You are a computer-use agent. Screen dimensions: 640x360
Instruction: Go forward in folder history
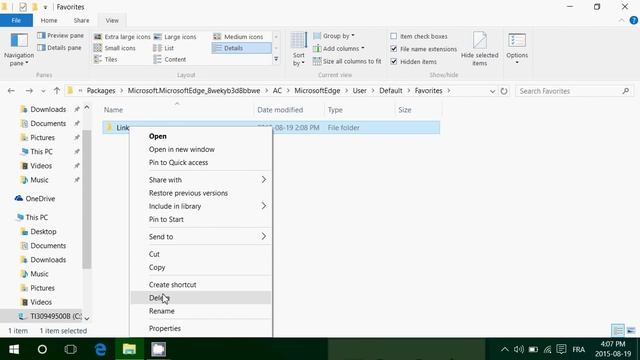[29, 91]
